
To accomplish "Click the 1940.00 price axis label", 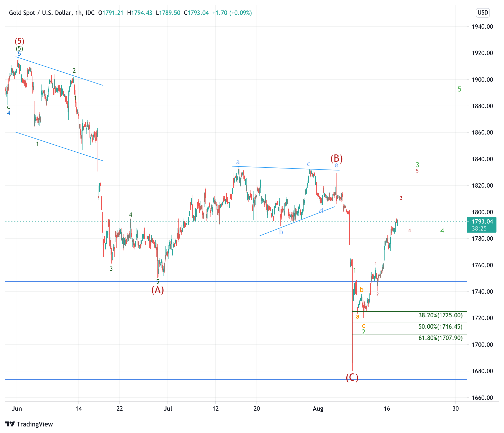I will point(482,27).
